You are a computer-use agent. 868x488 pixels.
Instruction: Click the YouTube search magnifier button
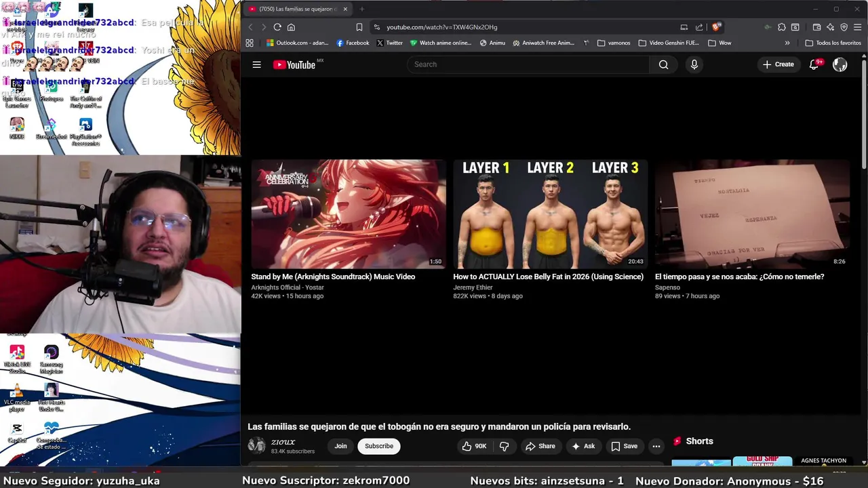tap(663, 64)
